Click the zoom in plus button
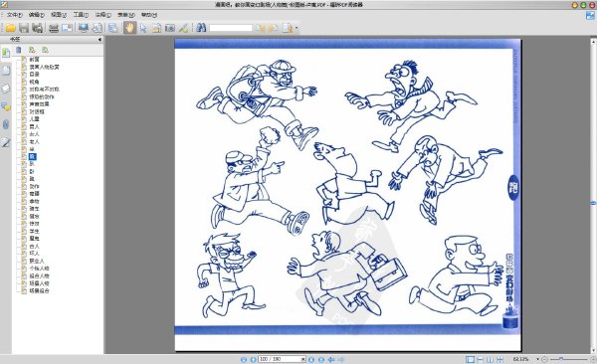This screenshot has height=364, width=597. coord(593,359)
